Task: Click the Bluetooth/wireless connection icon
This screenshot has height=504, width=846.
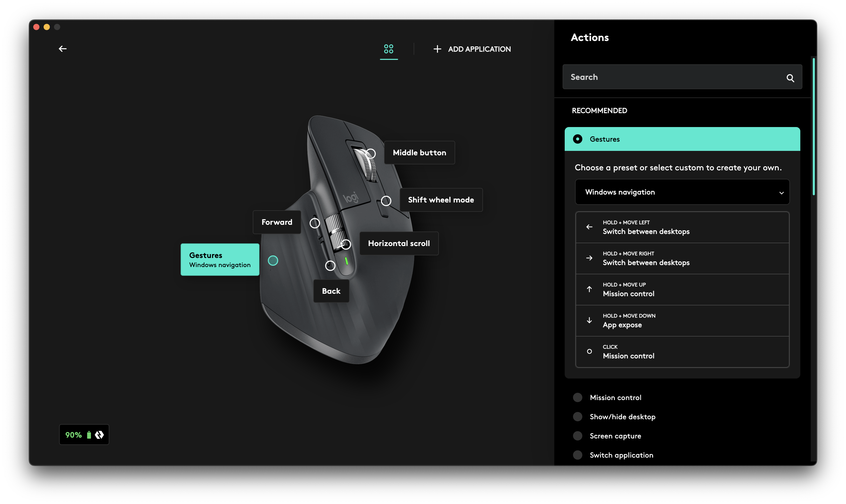Action: [x=99, y=435]
